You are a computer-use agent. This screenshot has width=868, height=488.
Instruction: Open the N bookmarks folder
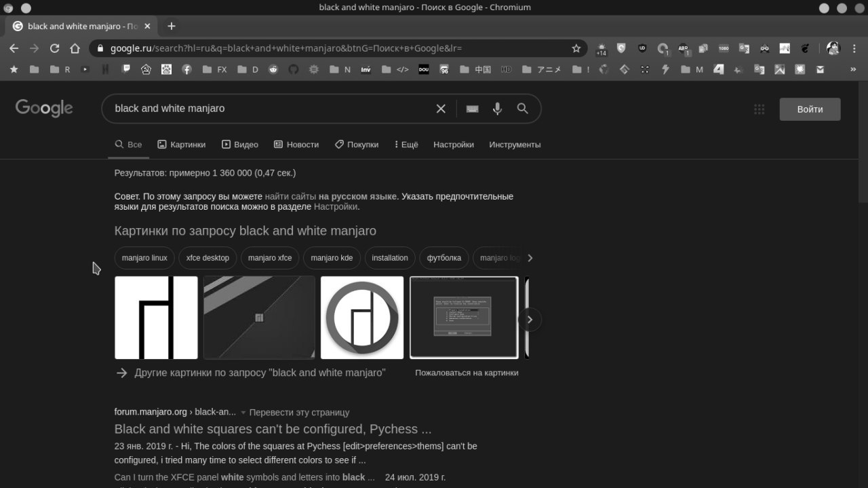coord(340,69)
